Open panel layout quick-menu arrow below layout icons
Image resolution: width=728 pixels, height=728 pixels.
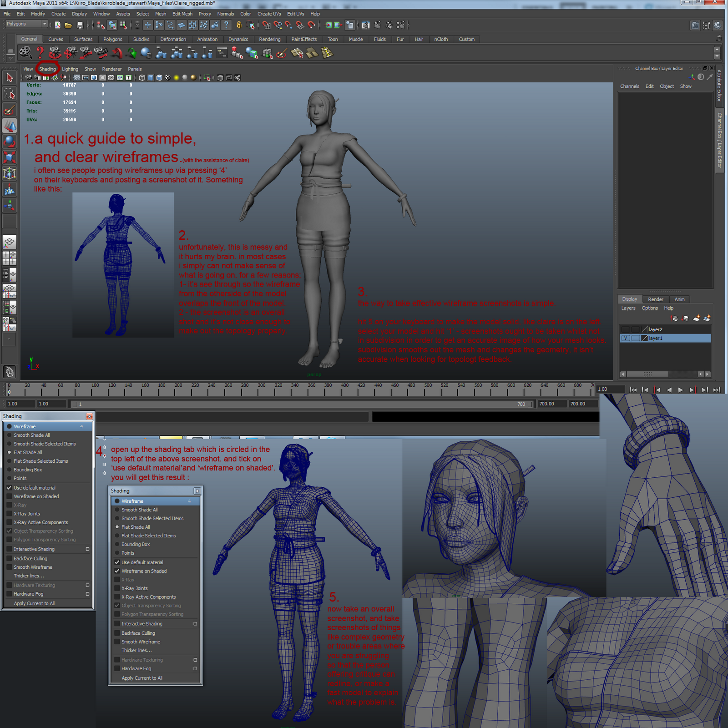10,339
